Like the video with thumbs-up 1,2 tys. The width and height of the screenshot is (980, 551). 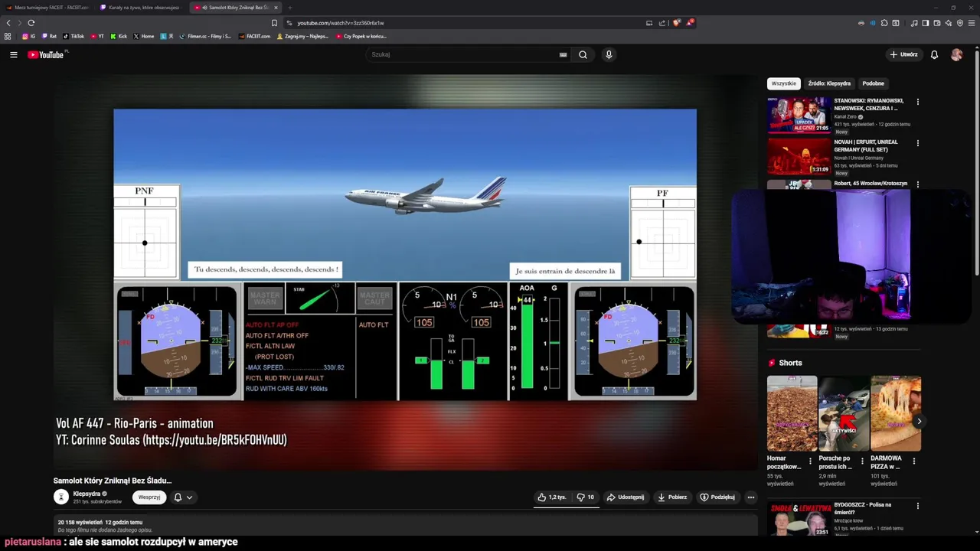(x=551, y=497)
